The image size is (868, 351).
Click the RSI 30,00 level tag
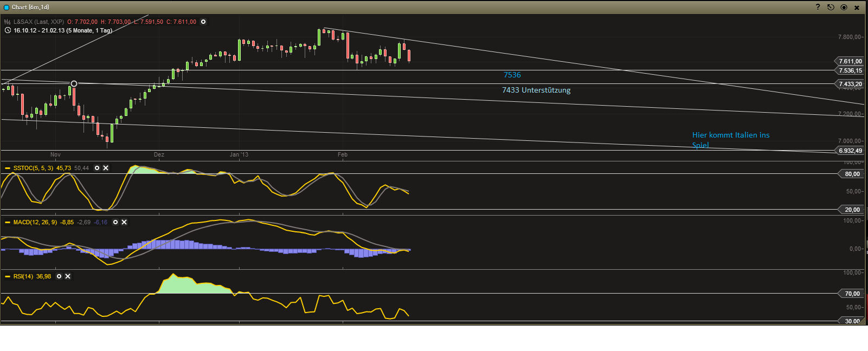coord(851,321)
